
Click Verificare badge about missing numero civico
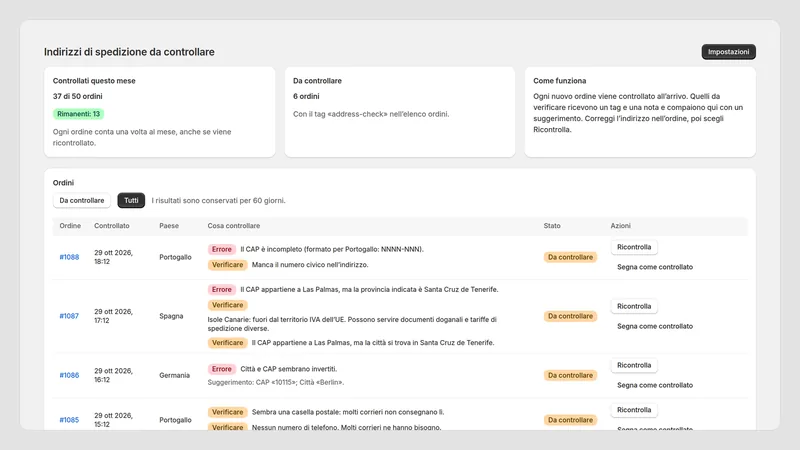coord(228,265)
